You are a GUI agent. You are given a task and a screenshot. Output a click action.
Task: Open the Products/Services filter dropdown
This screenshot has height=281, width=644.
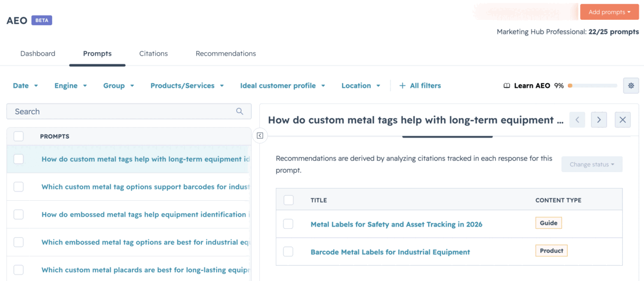(x=187, y=85)
